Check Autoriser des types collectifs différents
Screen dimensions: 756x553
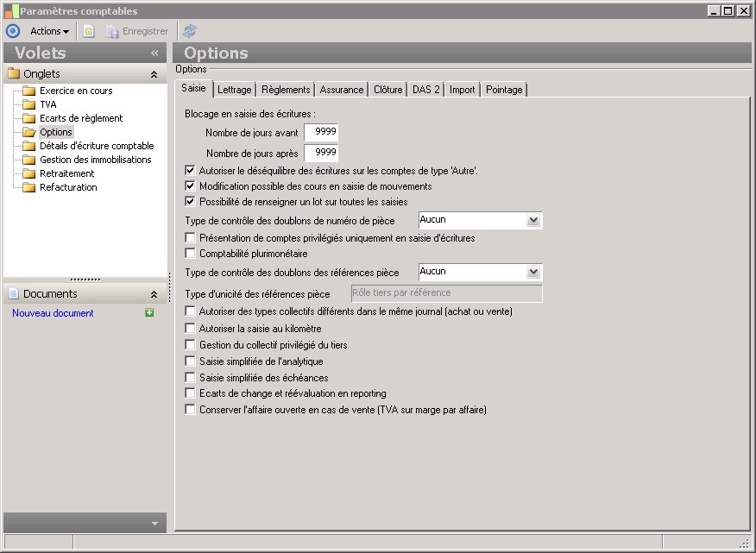pyautogui.click(x=191, y=311)
